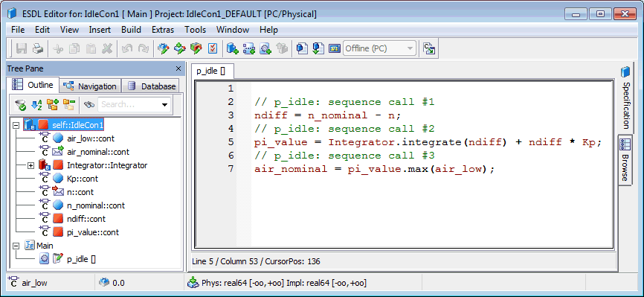Viewport: 644px width, 297px height.
Task: Click the filter funnel icon in Outline toolbar
Action: 20,105
